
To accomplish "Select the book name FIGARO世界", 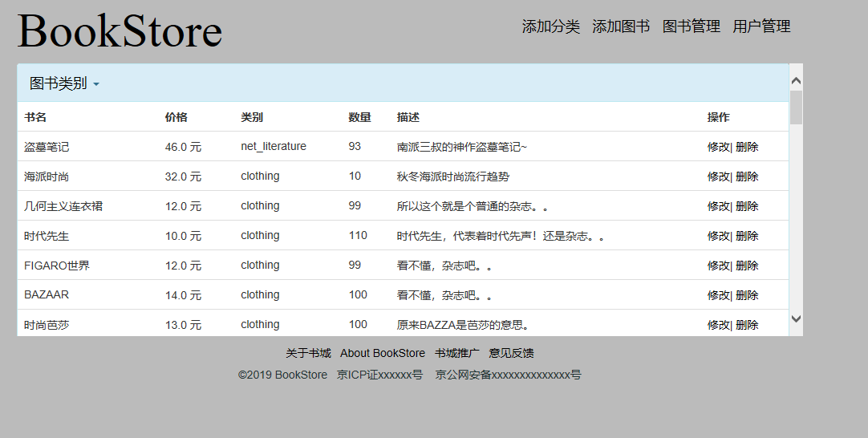I will 57,266.
